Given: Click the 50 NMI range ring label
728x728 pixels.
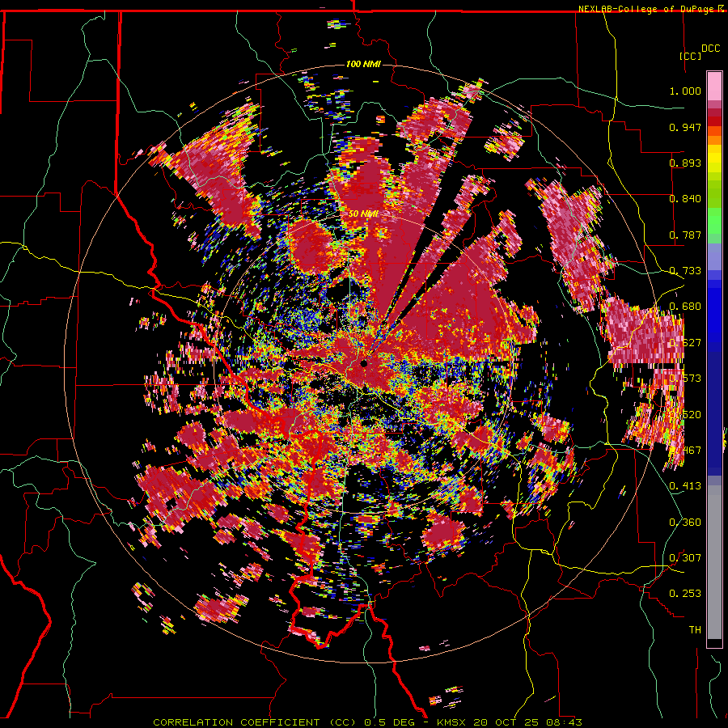Looking at the screenshot, I should tap(363, 214).
